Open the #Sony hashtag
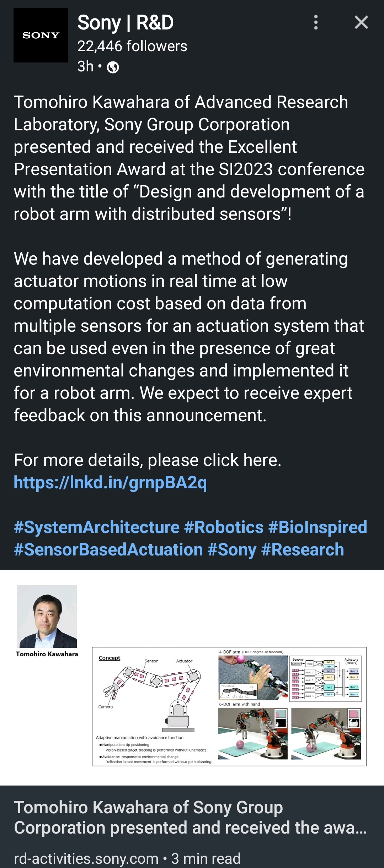 pyautogui.click(x=232, y=550)
